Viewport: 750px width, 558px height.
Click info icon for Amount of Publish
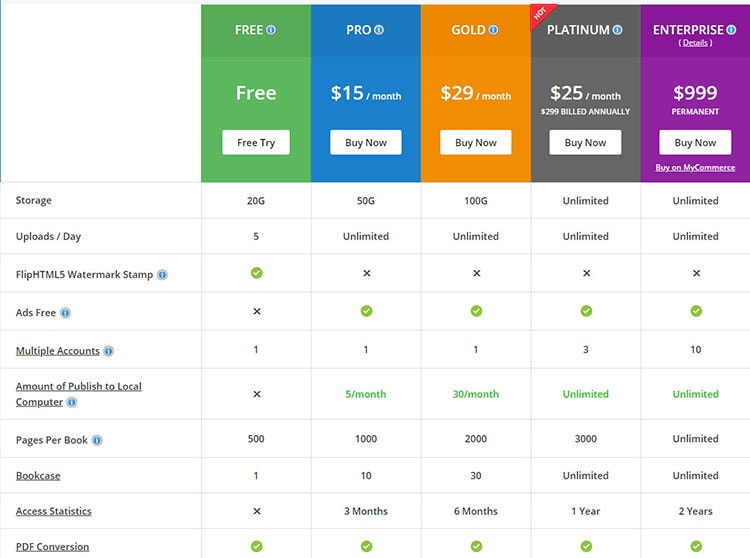pyautogui.click(x=72, y=403)
